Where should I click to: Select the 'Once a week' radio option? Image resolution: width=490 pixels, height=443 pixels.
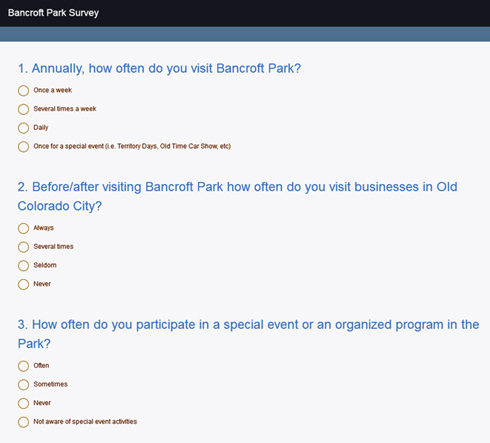coord(23,90)
